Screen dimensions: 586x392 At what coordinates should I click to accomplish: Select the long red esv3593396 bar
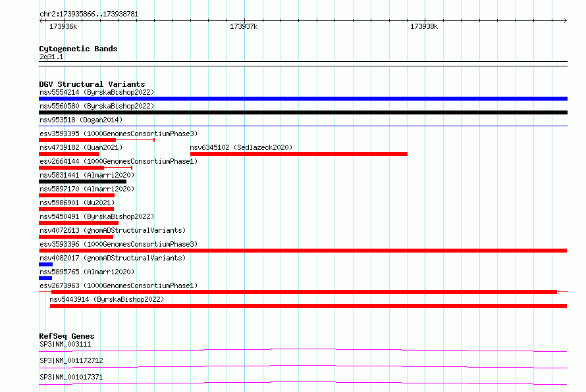(x=303, y=251)
